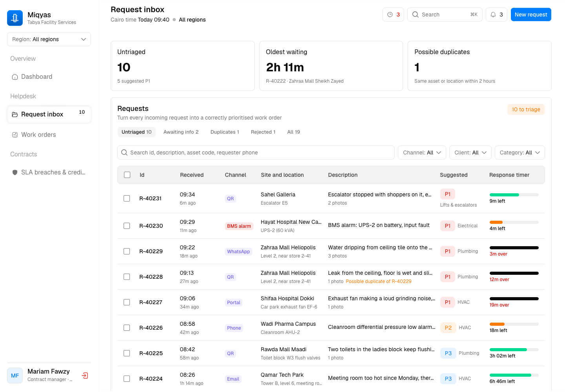
Task: Open the Possible duplicate of R-40229 link
Action: (379, 281)
